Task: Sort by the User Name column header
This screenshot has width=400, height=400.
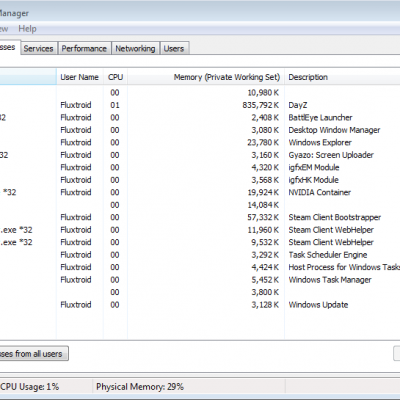Action: tap(80, 77)
